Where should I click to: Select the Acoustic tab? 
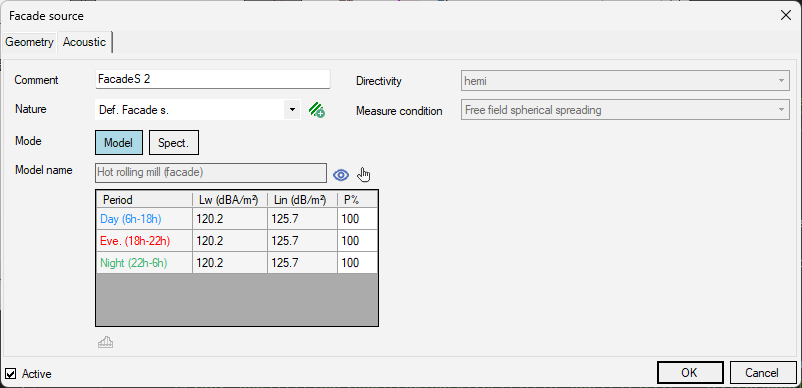(x=84, y=42)
